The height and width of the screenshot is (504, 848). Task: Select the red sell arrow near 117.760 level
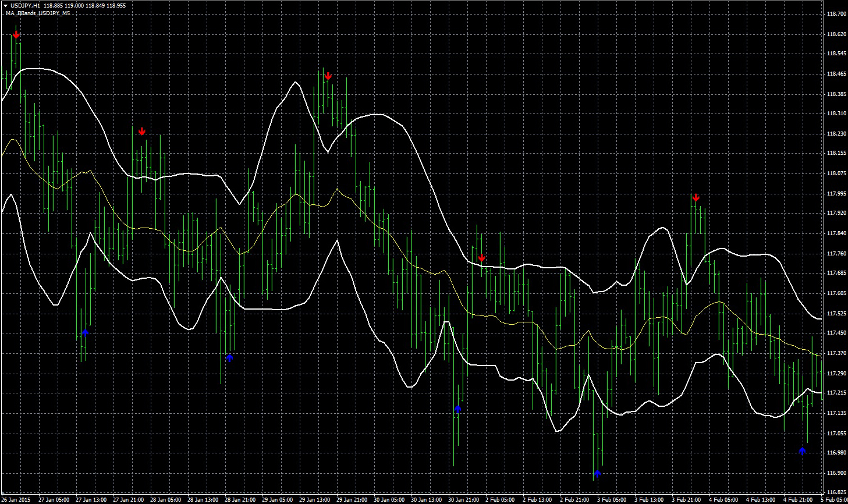pos(481,258)
